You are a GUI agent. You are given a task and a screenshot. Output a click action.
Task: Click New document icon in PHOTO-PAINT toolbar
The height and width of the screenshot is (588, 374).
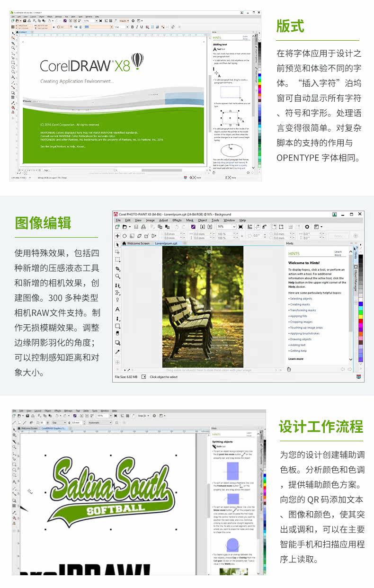pyautogui.click(x=117, y=227)
